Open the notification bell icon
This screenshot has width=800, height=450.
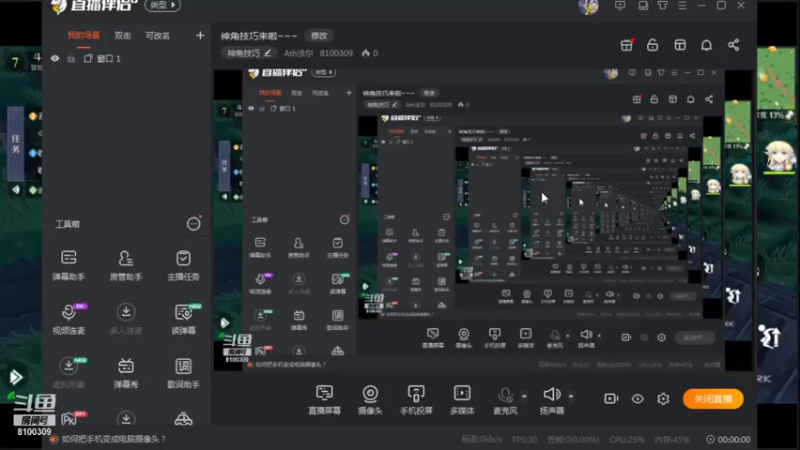click(x=707, y=45)
